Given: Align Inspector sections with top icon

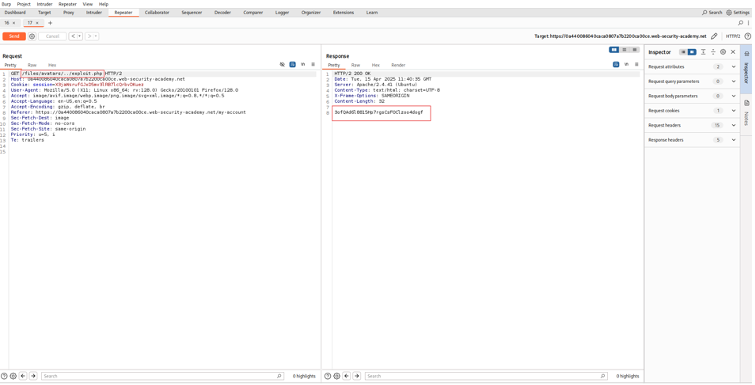Looking at the screenshot, I should tap(703, 52).
